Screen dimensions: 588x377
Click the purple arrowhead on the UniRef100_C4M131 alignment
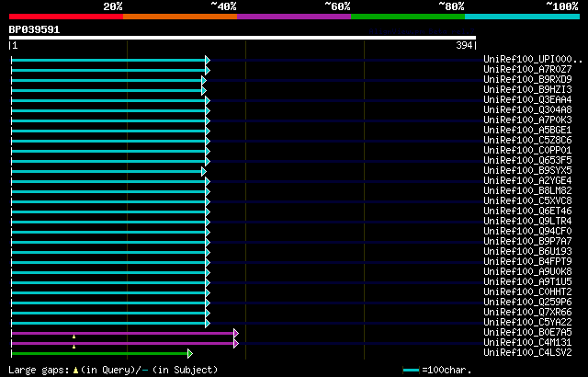point(236,343)
